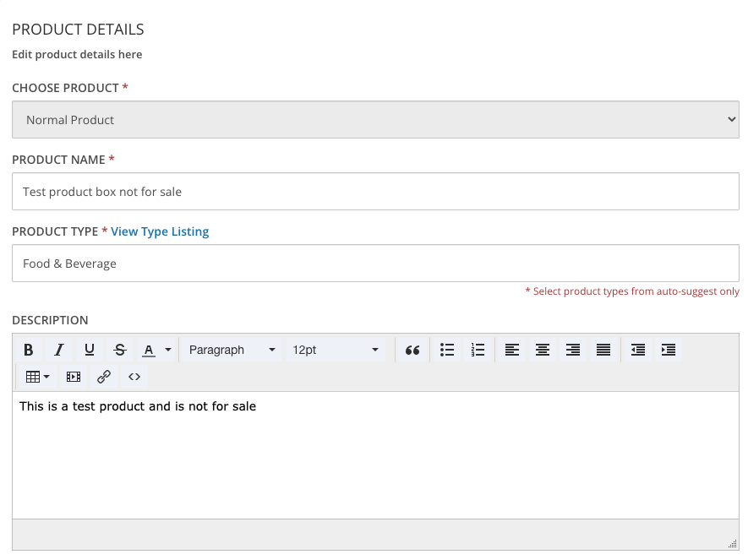Underline the selected description text
The width and height of the screenshot is (748, 560).
[90, 350]
